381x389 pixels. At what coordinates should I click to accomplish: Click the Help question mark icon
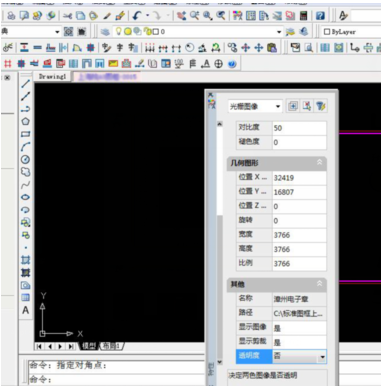click(x=320, y=16)
